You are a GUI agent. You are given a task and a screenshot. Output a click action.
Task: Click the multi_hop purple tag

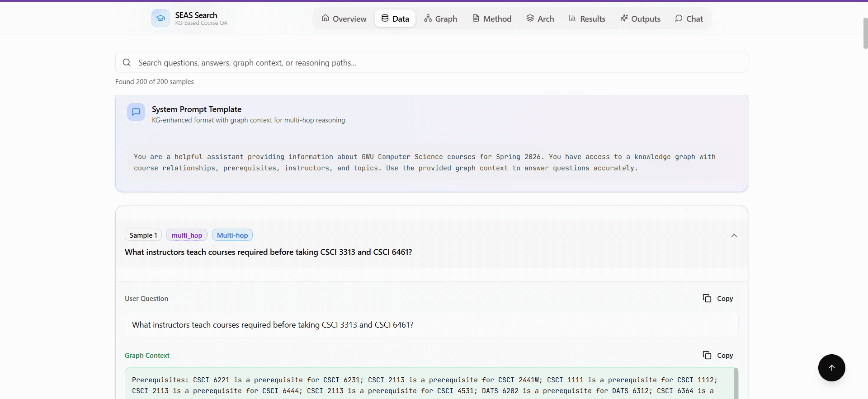(187, 235)
